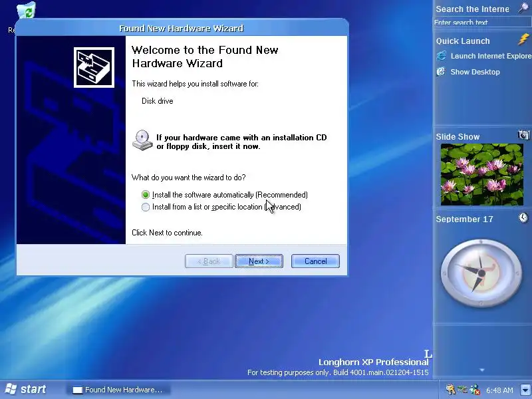Click the Quick Launch lightning bolt icon
Viewport: 532px width, 399px height.
tap(523, 39)
